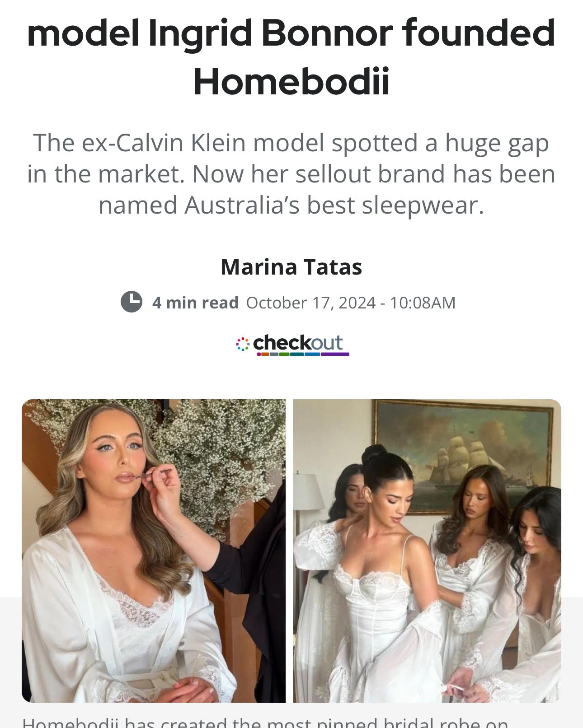Click the clock read-time icon
583x728 pixels.
click(132, 302)
